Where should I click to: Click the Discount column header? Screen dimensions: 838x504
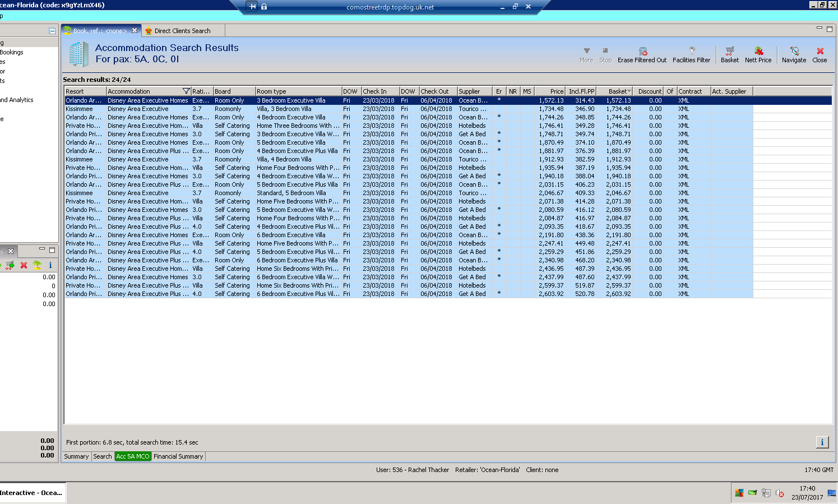tap(649, 91)
